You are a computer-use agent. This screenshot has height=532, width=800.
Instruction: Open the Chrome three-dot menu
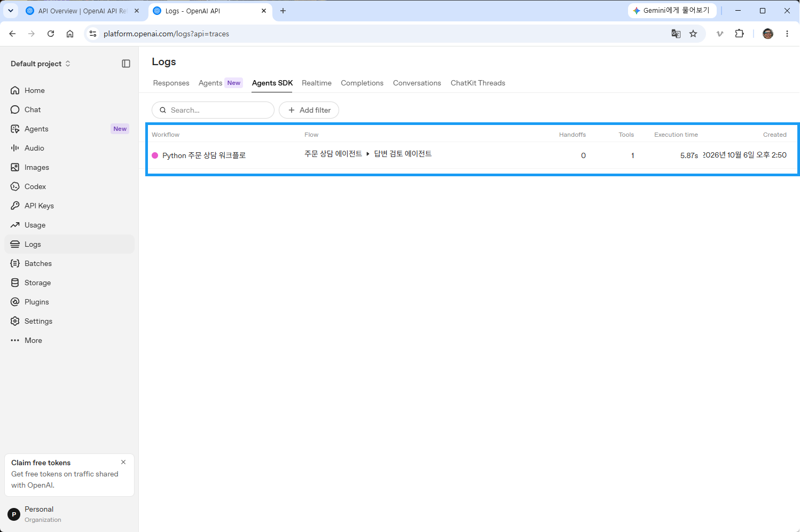(x=787, y=34)
